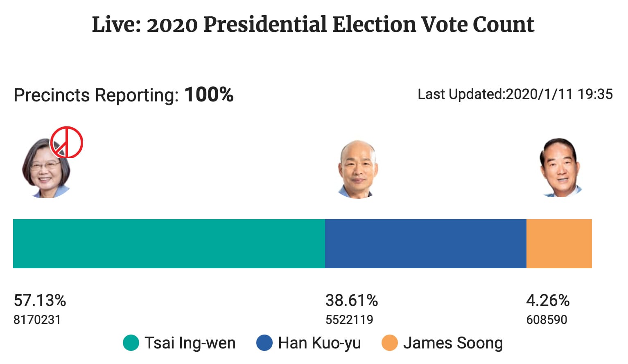The width and height of the screenshot is (628, 364).
Task: Click the 8170231 vote count
Action: (x=37, y=319)
